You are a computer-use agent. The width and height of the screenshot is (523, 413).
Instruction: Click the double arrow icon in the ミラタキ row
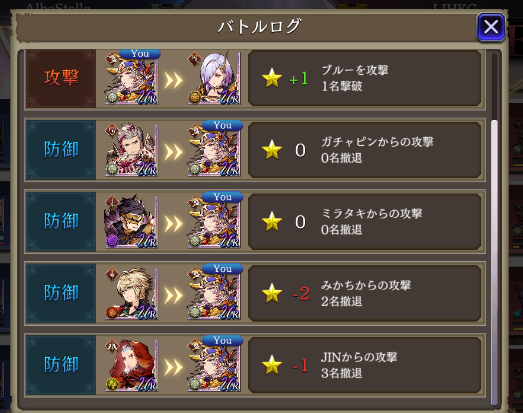(x=173, y=224)
